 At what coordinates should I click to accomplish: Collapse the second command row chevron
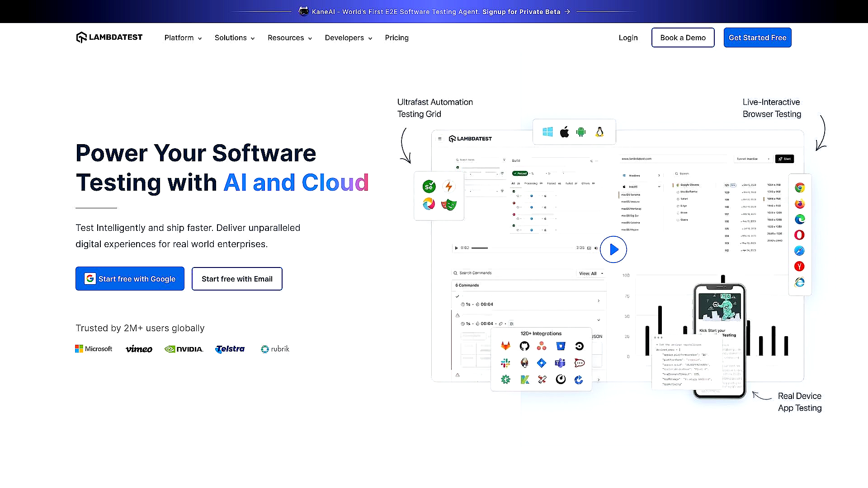[599, 320]
